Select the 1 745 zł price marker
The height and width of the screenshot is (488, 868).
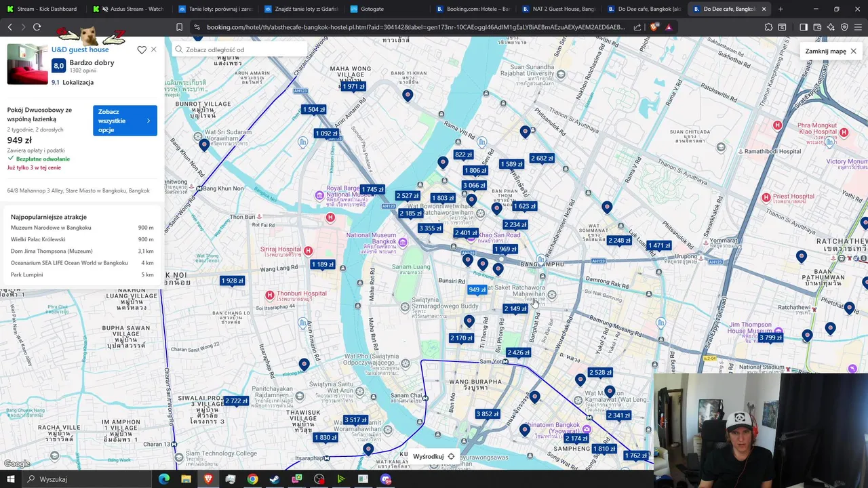point(372,190)
